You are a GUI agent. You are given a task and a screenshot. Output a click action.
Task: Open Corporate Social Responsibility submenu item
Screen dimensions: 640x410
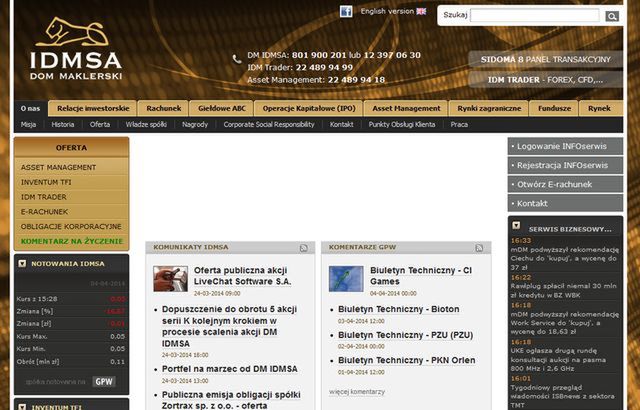[x=269, y=124]
